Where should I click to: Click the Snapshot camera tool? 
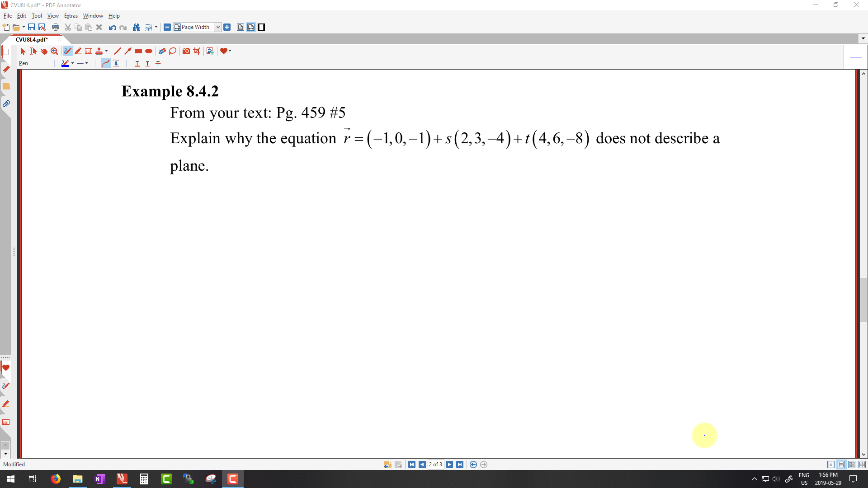[x=186, y=51]
